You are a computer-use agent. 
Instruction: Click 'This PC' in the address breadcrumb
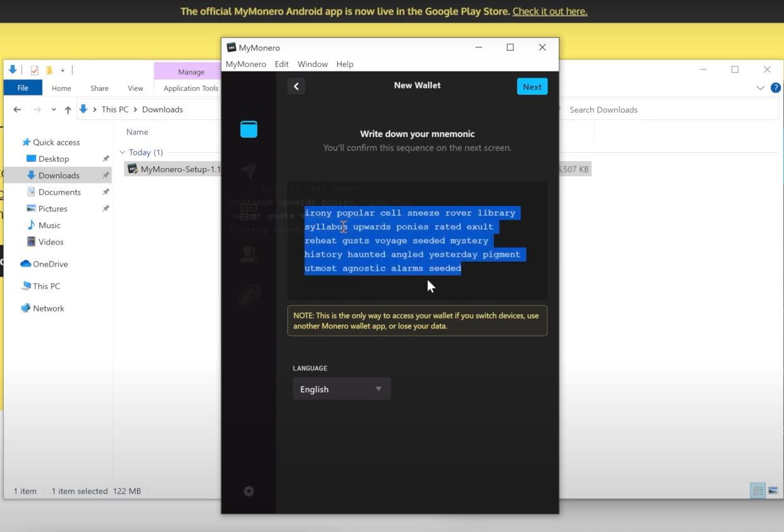click(114, 109)
